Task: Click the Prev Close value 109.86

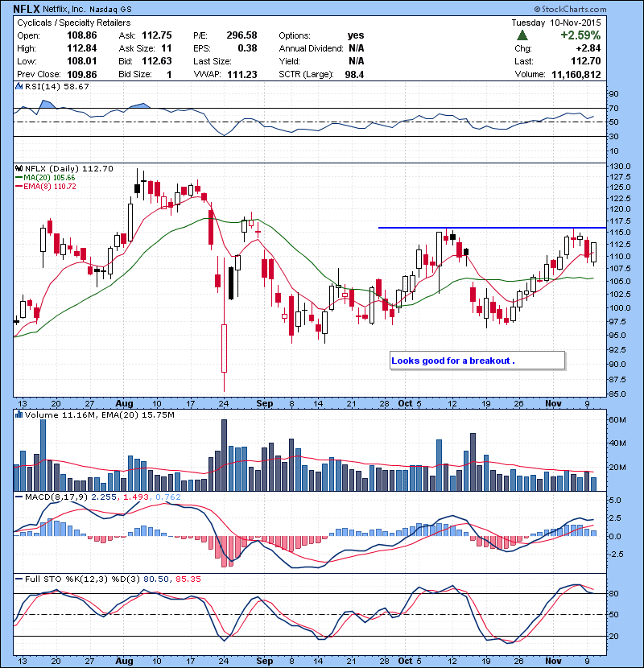Action: pos(82,75)
